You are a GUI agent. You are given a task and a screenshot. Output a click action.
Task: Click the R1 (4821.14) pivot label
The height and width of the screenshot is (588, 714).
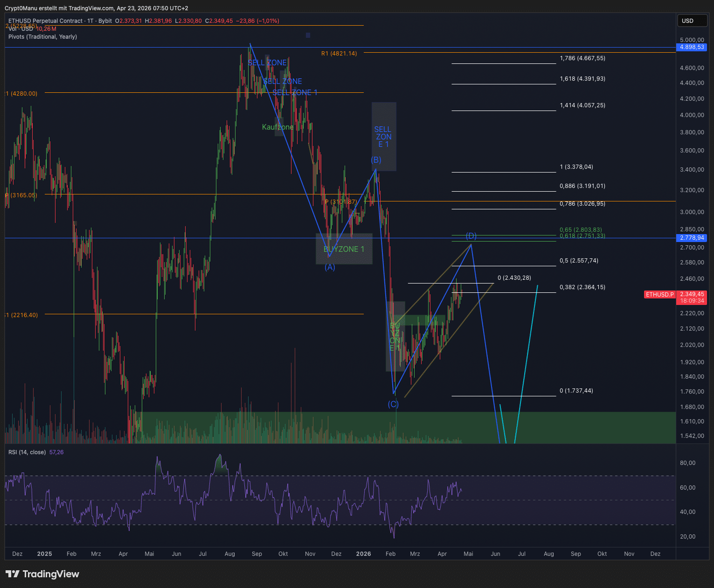(x=339, y=54)
